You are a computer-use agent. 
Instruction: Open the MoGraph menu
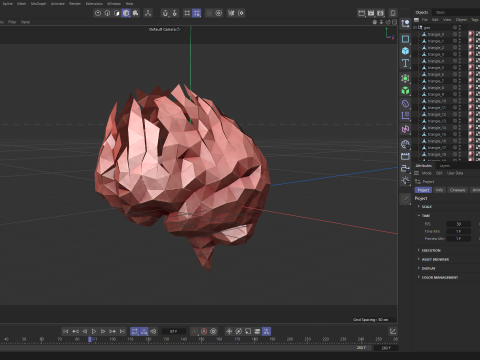[38, 4]
